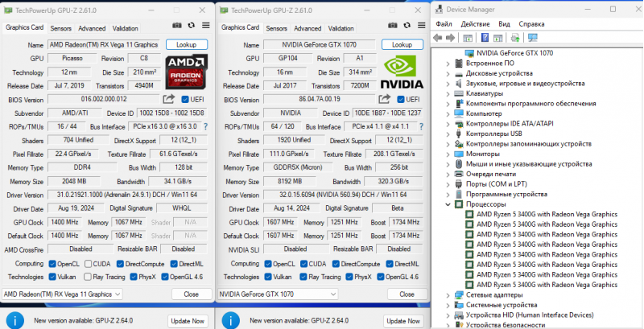Click the blue info icon under AMD GPU-Z window

15,320
